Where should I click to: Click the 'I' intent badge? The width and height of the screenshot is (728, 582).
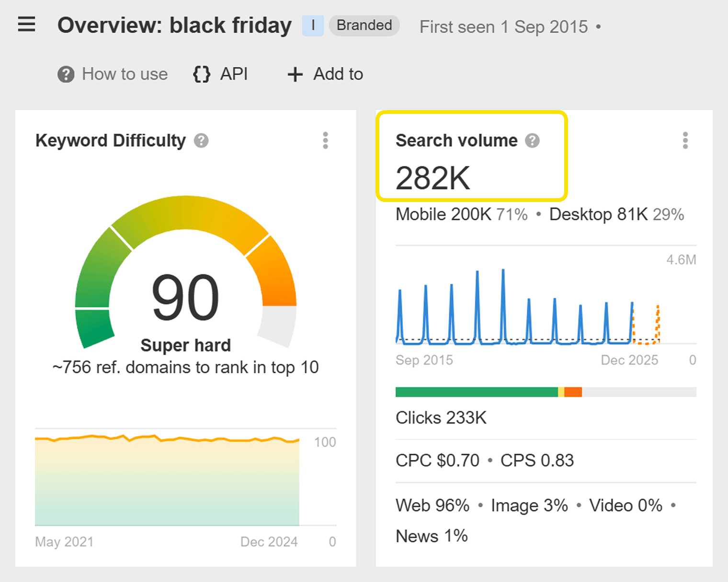click(313, 25)
